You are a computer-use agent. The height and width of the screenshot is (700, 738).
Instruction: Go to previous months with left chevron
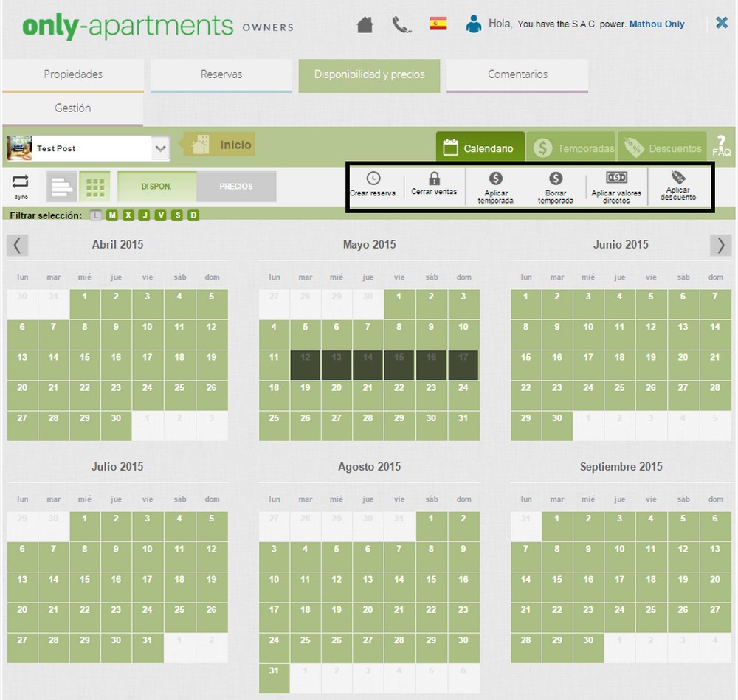pos(18,245)
